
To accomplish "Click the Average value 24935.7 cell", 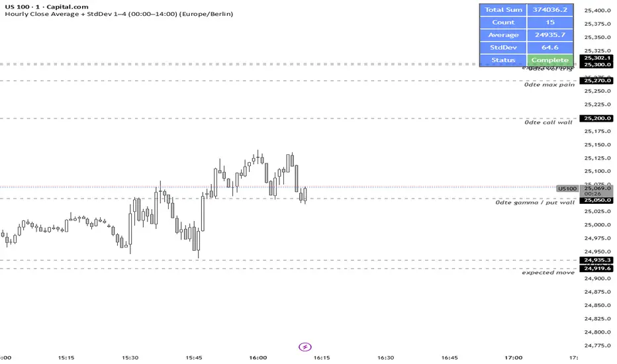I will click(549, 35).
